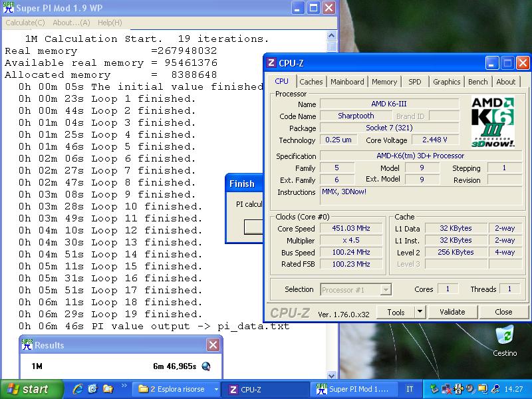This screenshot has height=399, width=532.
Task: Click the globe icon beside the 1M result
Action: click(206, 366)
